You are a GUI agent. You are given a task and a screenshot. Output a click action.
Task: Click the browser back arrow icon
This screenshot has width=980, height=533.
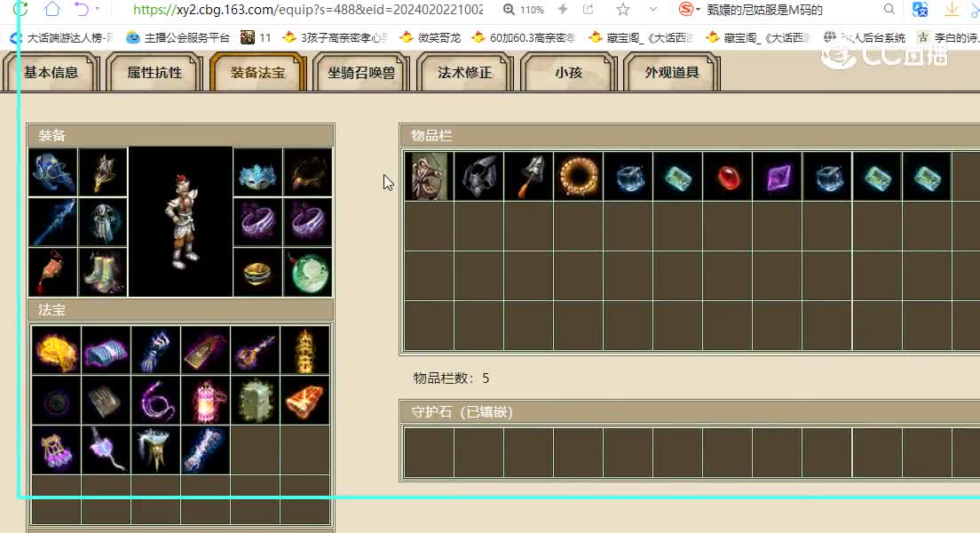pyautogui.click(x=82, y=9)
